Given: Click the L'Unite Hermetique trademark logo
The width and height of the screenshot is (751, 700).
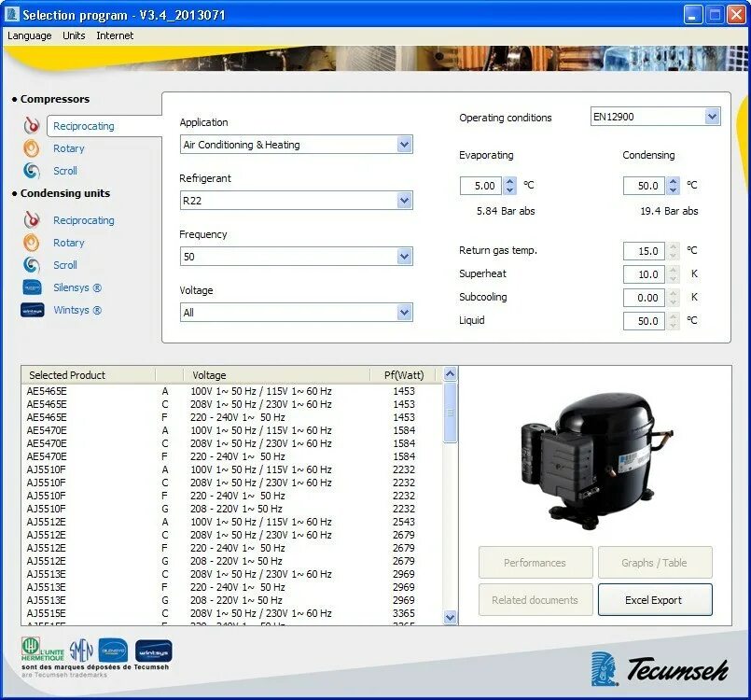Looking at the screenshot, I should [43, 650].
